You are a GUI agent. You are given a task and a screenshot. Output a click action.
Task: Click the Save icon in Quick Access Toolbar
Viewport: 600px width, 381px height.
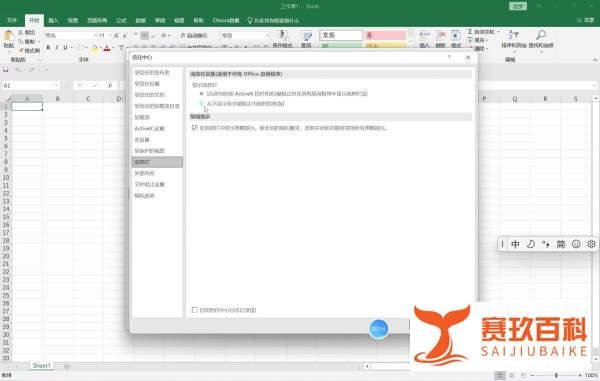coord(6,70)
